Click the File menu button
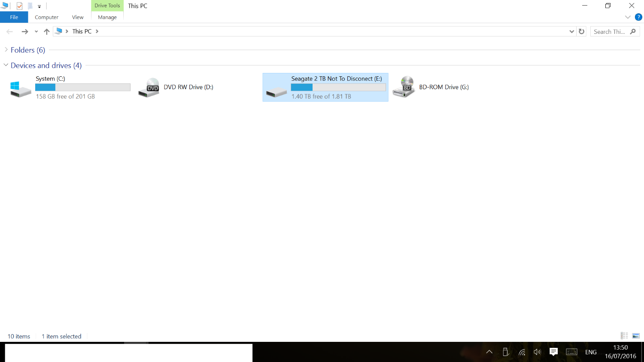This screenshot has width=644, height=362. coord(14,17)
